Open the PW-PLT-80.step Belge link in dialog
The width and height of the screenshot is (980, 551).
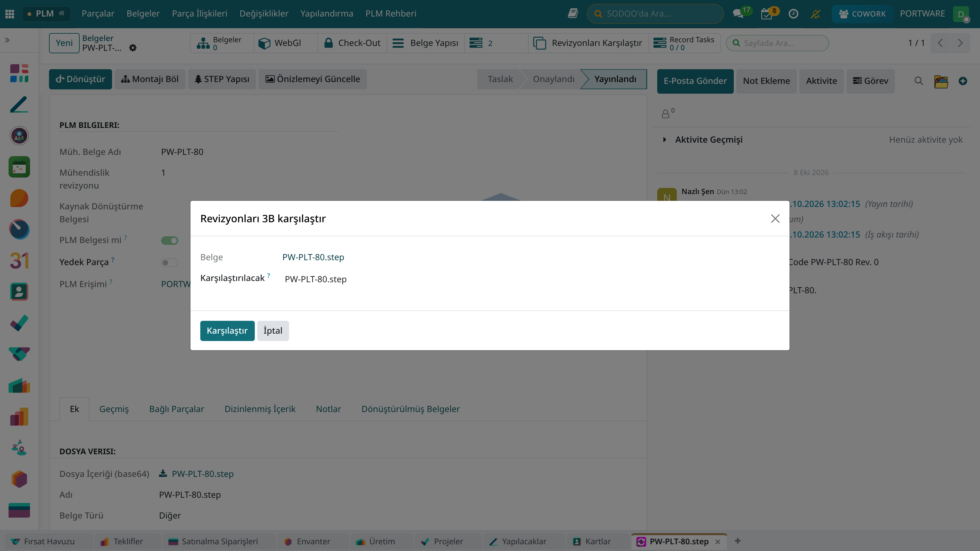click(313, 257)
